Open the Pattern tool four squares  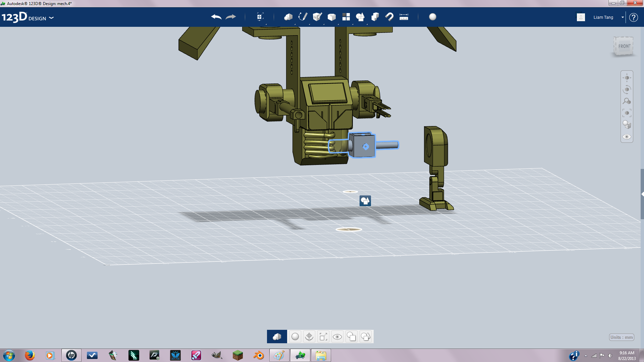coord(346,17)
